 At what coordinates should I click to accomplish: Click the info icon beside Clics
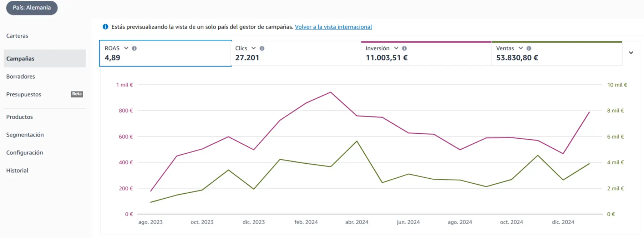pos(262,48)
